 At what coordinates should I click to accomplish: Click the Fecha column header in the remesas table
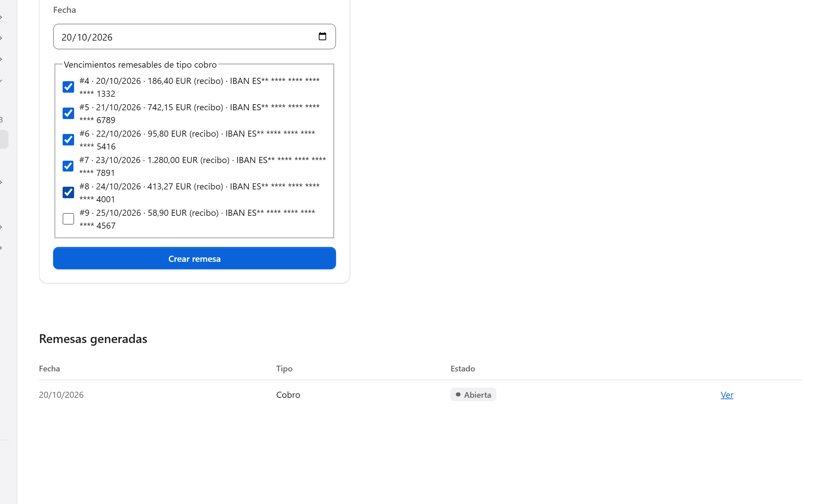coord(49,369)
